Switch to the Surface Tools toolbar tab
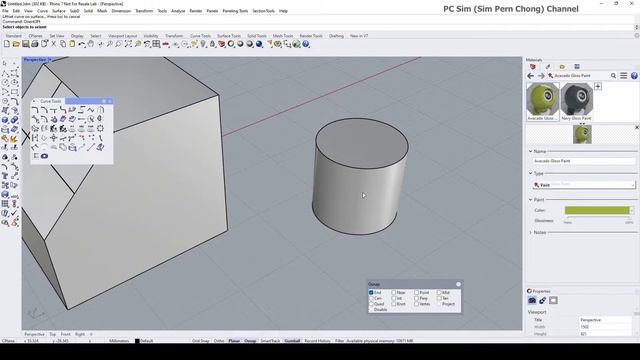This screenshot has width=640, height=360. pyautogui.click(x=229, y=36)
